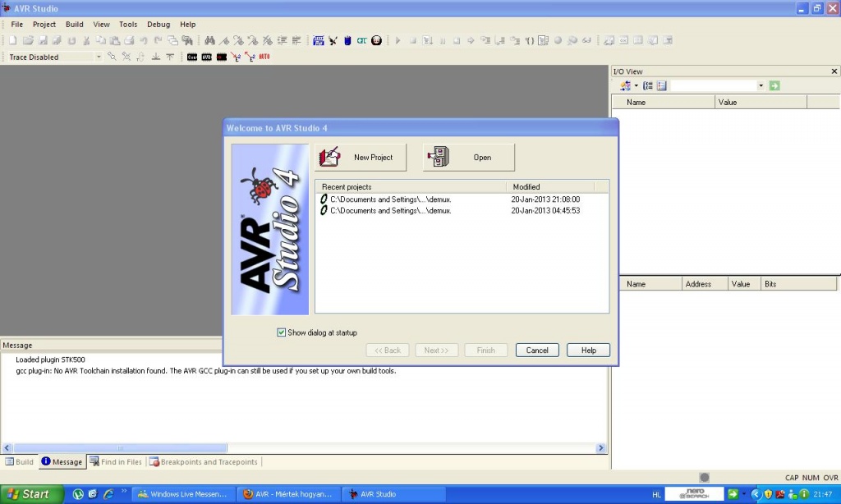Click the Toggle Bookmark flag icon
This screenshot has height=504, width=841.
224,40
